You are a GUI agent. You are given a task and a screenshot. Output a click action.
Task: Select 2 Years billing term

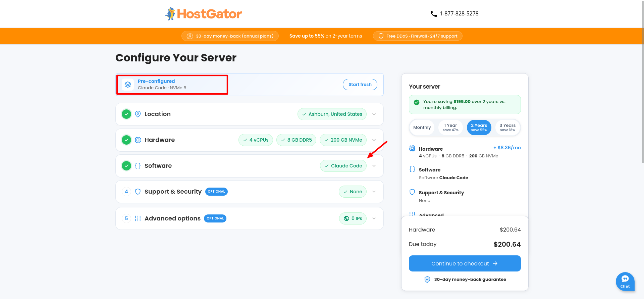[479, 128]
